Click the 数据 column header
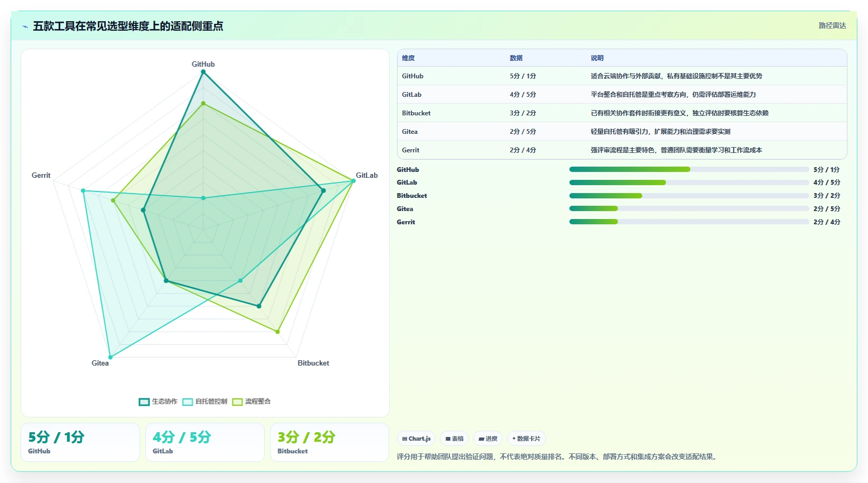This screenshot has height=483, width=868. tap(516, 58)
